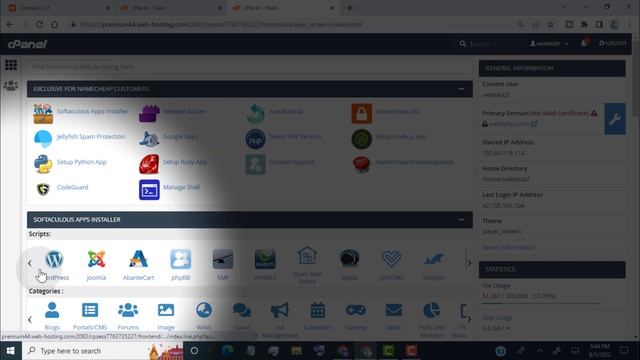640x360 pixels.
Task: Open the primary domain link
Action: pos(509,124)
